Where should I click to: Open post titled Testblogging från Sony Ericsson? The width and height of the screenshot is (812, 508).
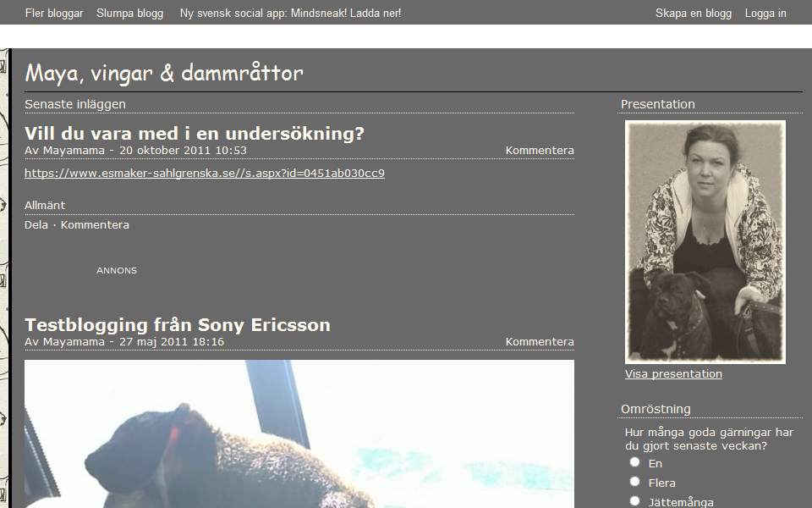pos(178,325)
